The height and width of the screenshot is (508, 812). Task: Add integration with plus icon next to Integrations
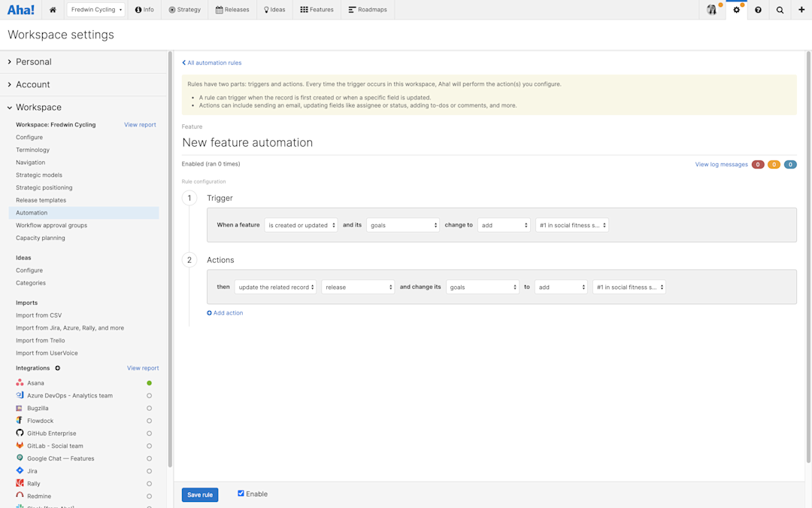pyautogui.click(x=57, y=368)
